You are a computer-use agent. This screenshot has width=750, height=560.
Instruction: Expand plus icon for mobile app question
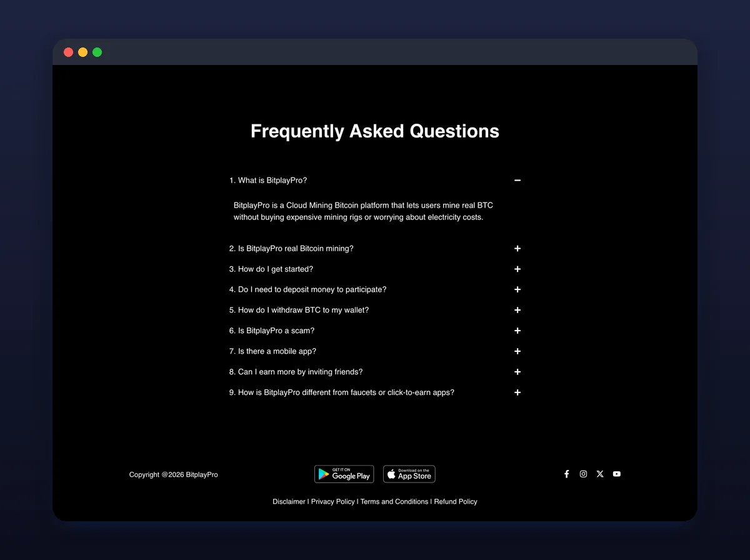tap(517, 352)
